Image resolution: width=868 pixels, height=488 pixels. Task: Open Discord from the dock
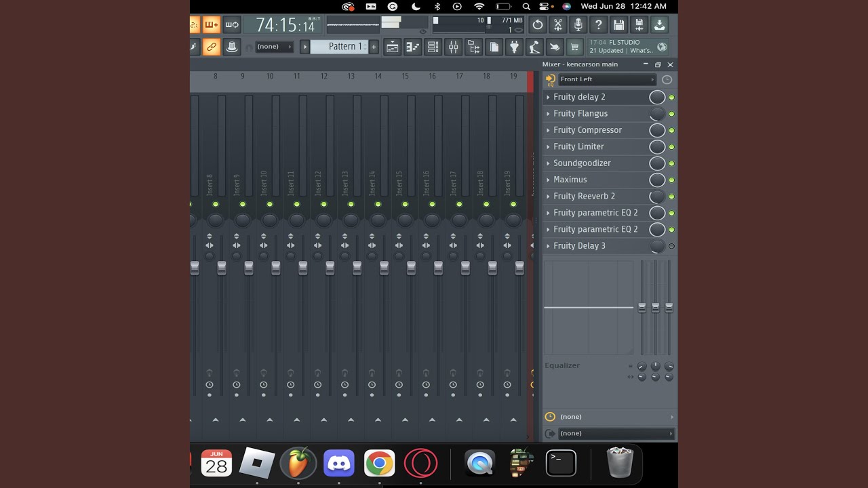[338, 464]
